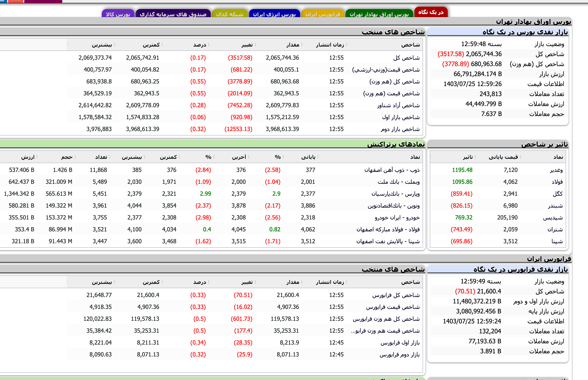The width and height of the screenshot is (588, 380).
Task: Open the filter icon beside the مقدار column
Action: 302,45
